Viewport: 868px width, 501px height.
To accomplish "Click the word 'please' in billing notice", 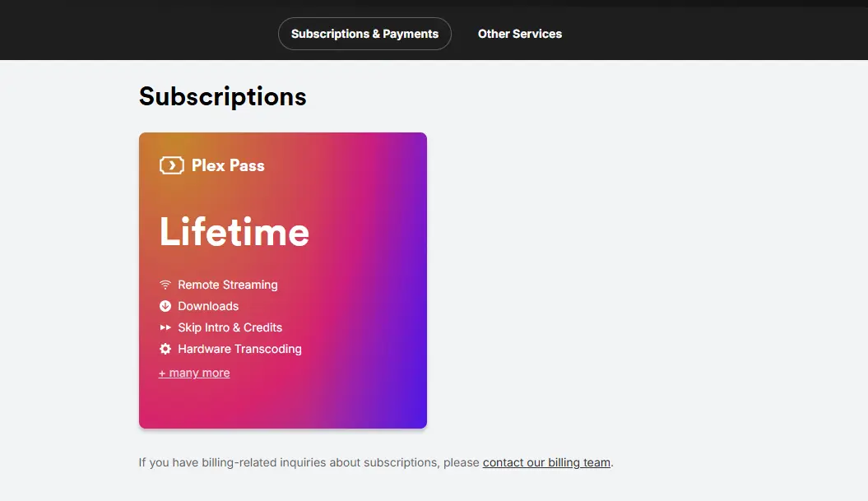I will (461, 462).
